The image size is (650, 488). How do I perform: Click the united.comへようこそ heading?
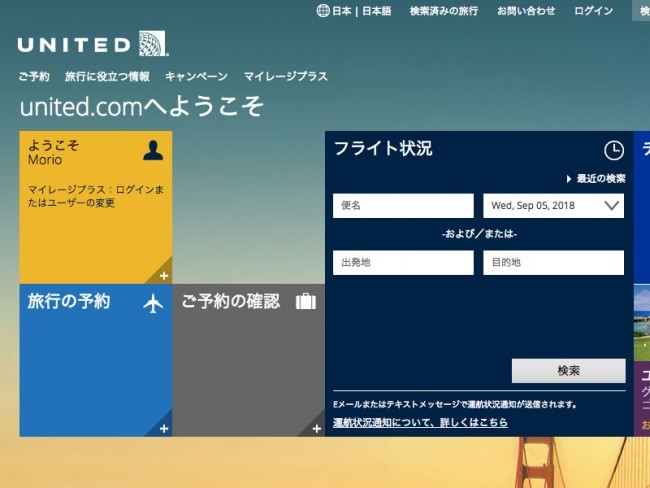[x=142, y=106]
